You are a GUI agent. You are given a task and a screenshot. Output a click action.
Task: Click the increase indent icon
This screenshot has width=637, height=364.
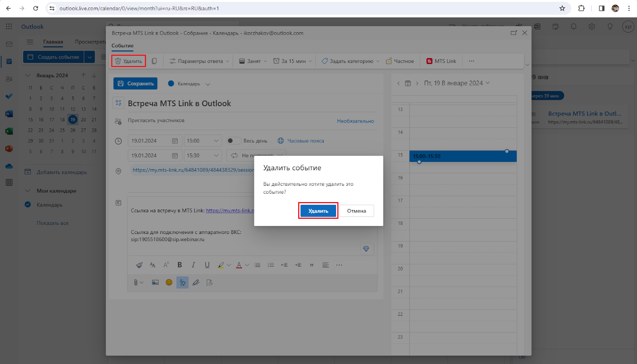tap(298, 265)
